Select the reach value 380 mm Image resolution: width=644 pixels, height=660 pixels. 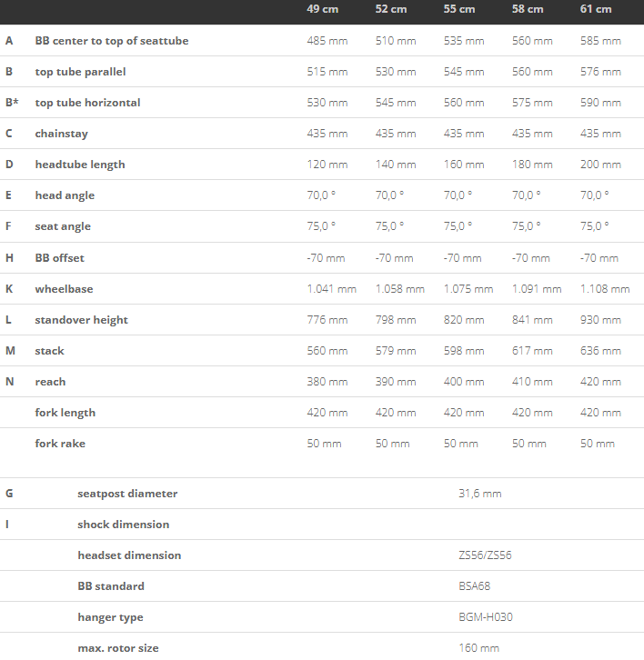pos(327,382)
